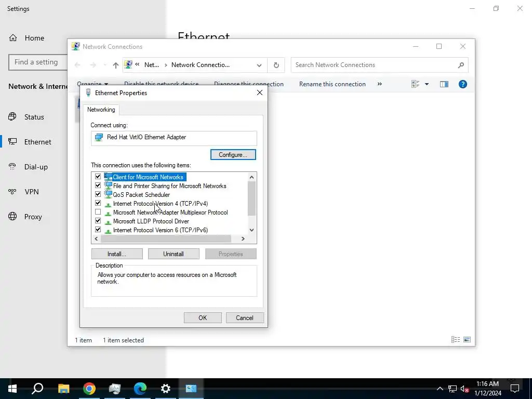Click Find a setting search box

click(x=38, y=62)
